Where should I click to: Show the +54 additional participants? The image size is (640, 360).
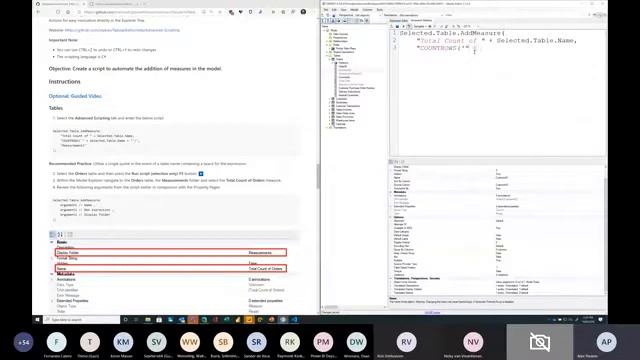click(x=23, y=342)
